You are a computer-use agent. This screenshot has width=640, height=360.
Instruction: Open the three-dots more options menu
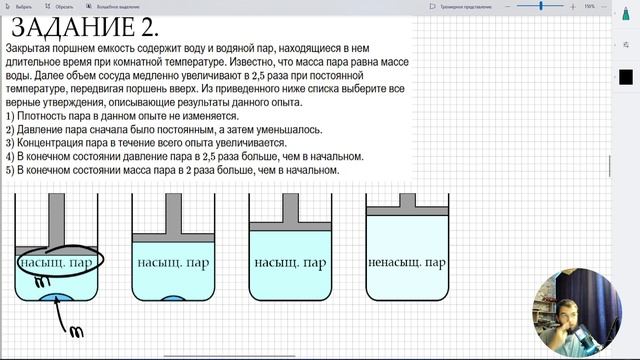point(604,7)
